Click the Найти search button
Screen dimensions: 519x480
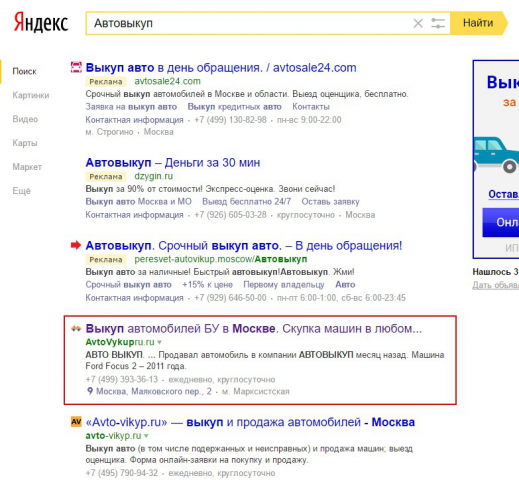point(478,23)
